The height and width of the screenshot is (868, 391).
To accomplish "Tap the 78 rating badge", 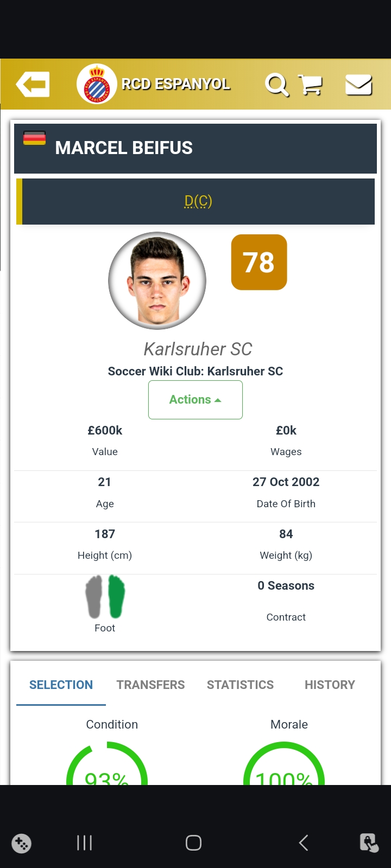I will (x=259, y=263).
